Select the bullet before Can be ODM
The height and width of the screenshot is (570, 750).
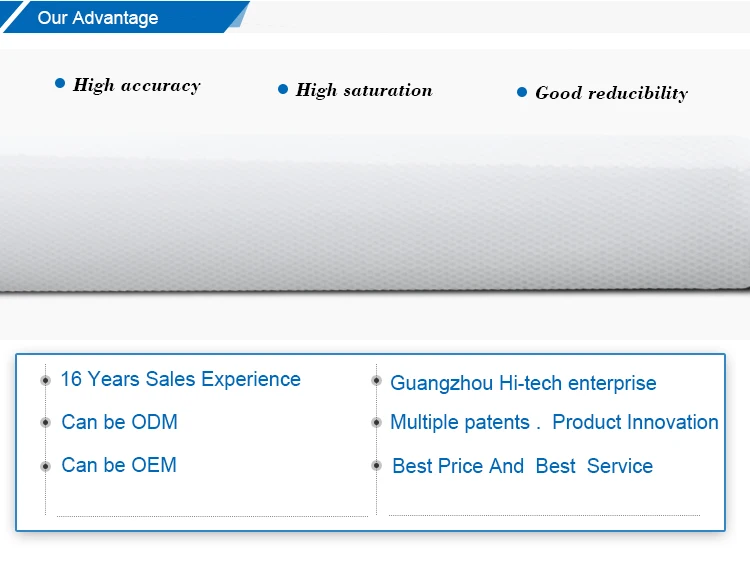click(45, 423)
